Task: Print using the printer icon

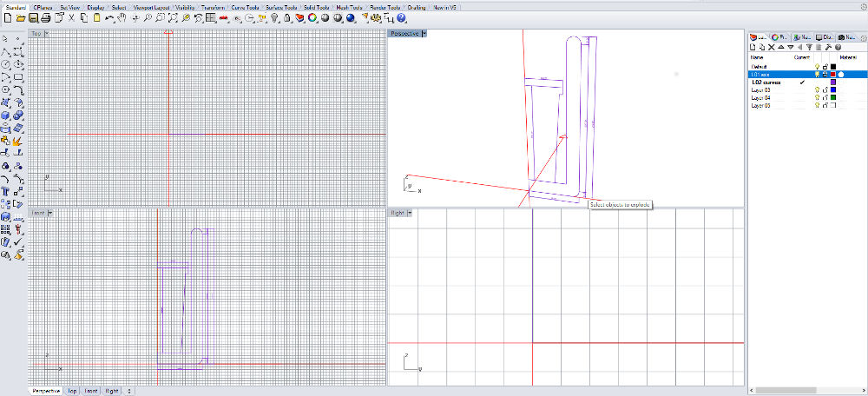Action: 45,18
